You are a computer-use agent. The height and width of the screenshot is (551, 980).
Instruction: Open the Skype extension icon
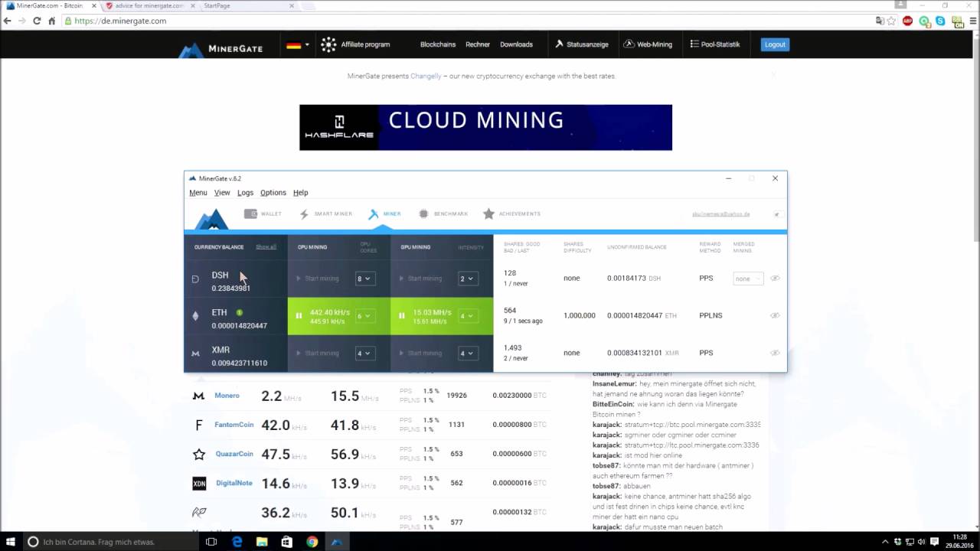pos(940,21)
